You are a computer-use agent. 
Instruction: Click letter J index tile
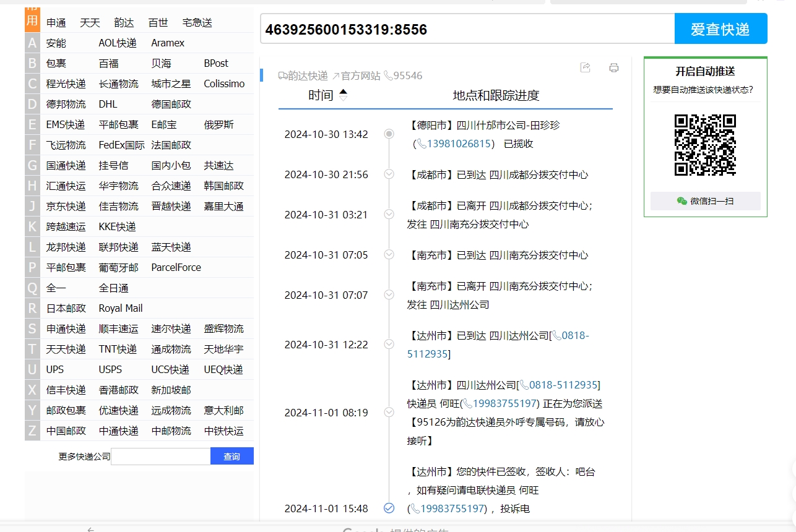pyautogui.click(x=32, y=206)
